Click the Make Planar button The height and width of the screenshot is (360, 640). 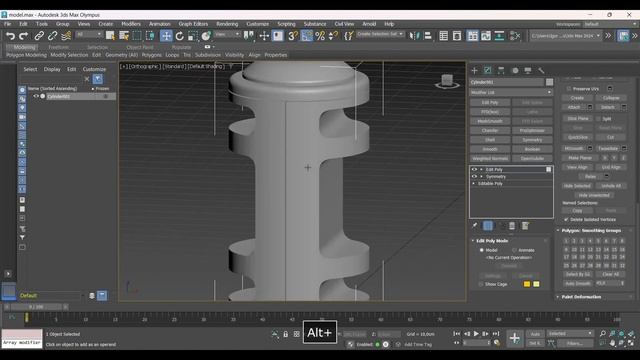click(580, 158)
